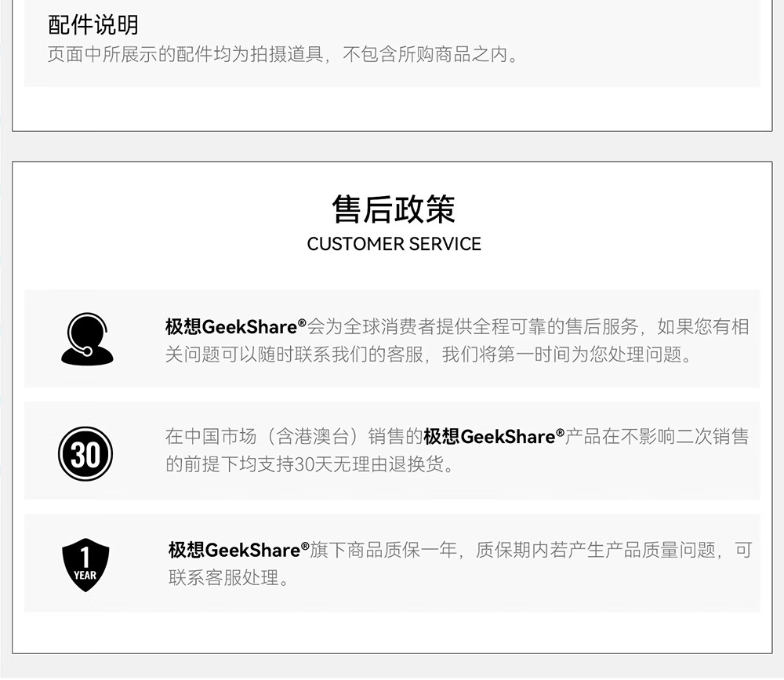The width and height of the screenshot is (784, 680).
Task: Click the line 关心问题可以随时联系我们的客服
Action: tap(295, 355)
